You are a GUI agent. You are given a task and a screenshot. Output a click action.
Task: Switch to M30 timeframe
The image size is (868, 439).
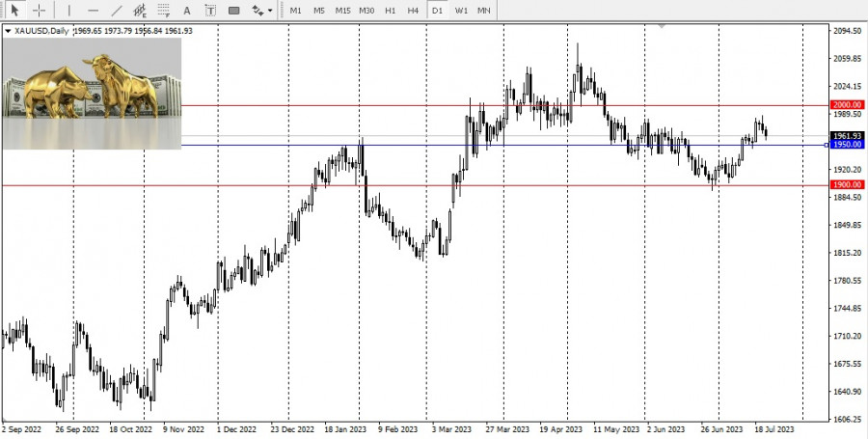(366, 11)
